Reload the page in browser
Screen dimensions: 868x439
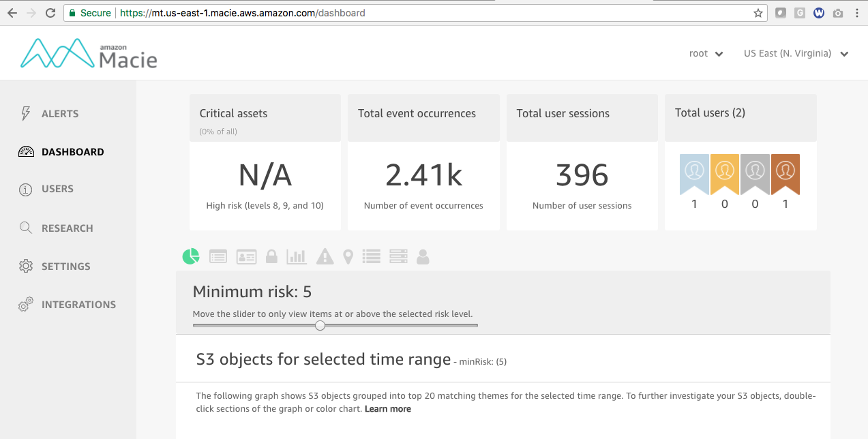pos(50,13)
